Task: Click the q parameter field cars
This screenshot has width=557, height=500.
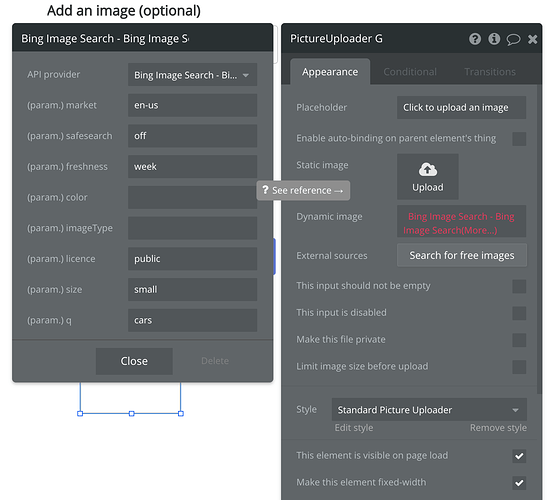Action: point(193,320)
